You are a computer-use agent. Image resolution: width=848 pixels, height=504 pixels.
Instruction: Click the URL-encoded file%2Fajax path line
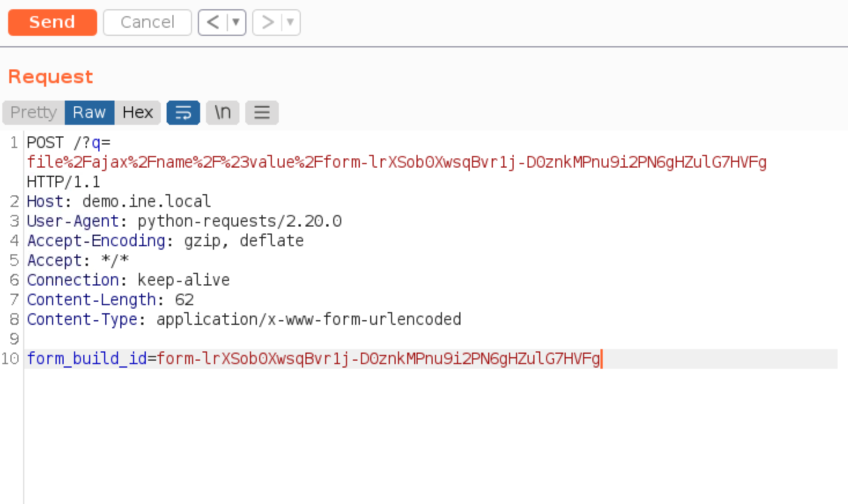[397, 162]
